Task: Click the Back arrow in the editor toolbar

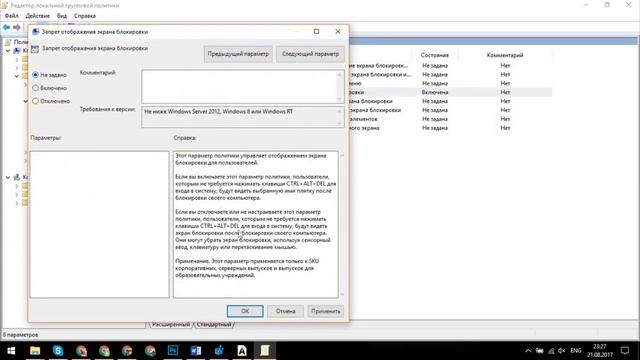Action: [x=6, y=27]
